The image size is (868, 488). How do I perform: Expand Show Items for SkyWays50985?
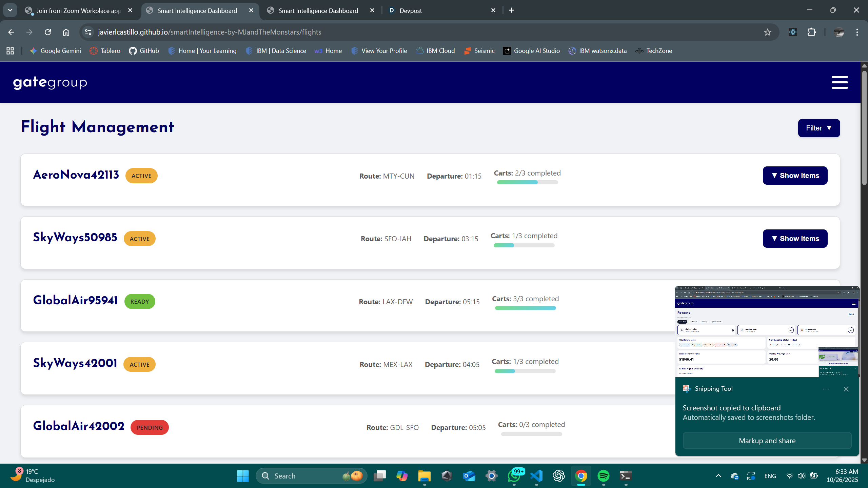click(795, 239)
